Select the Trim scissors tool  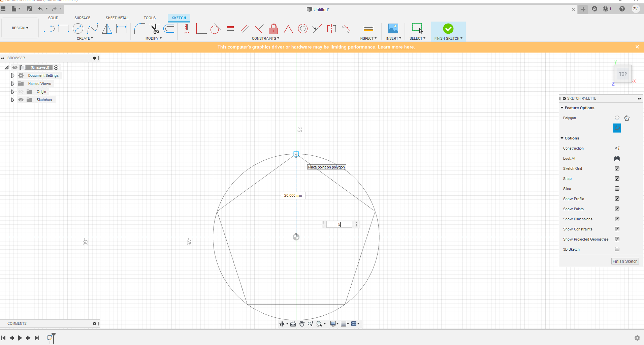click(155, 29)
